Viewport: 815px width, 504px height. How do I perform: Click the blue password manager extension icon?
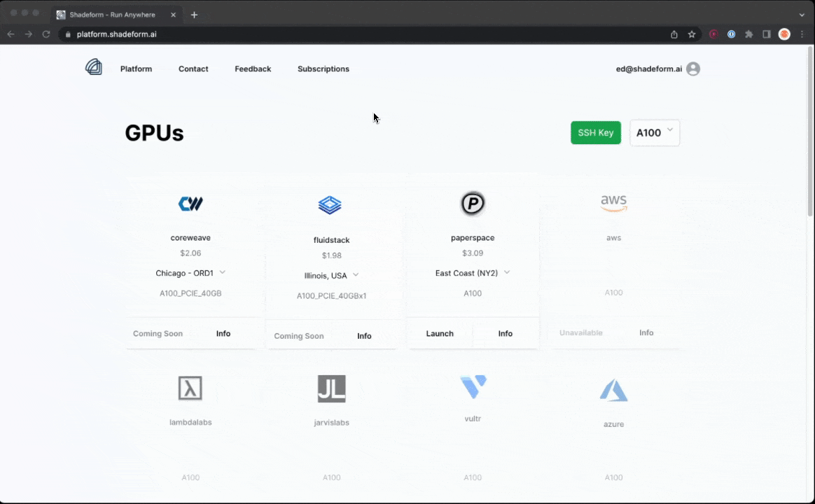click(x=731, y=34)
